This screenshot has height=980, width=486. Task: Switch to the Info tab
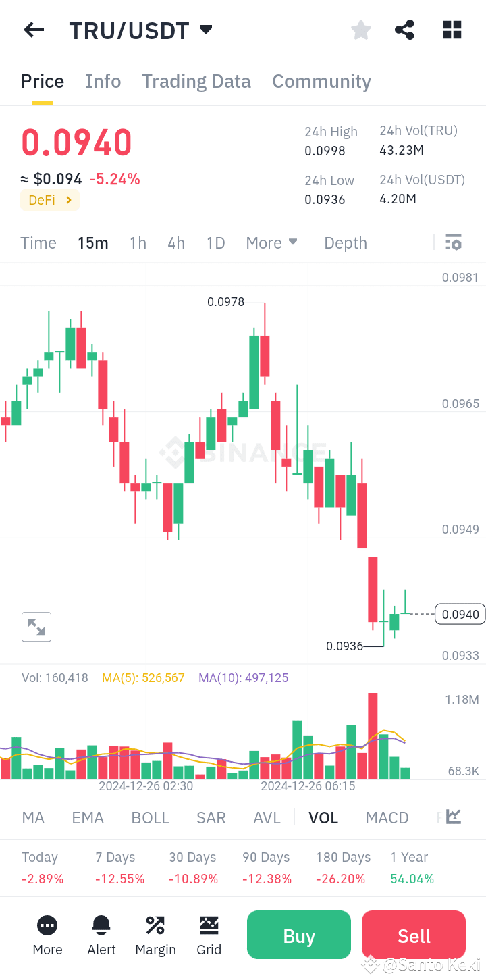coord(103,81)
